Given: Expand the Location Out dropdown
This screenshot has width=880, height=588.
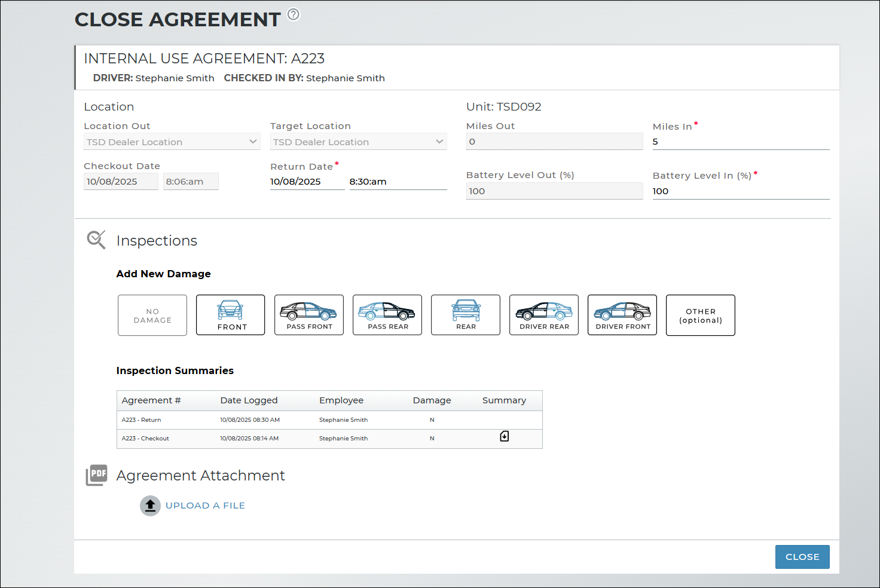Looking at the screenshot, I should pyautogui.click(x=172, y=142).
